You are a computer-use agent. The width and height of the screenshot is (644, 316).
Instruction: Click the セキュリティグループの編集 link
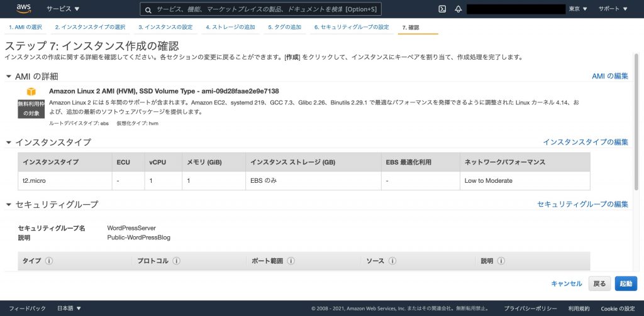click(583, 204)
